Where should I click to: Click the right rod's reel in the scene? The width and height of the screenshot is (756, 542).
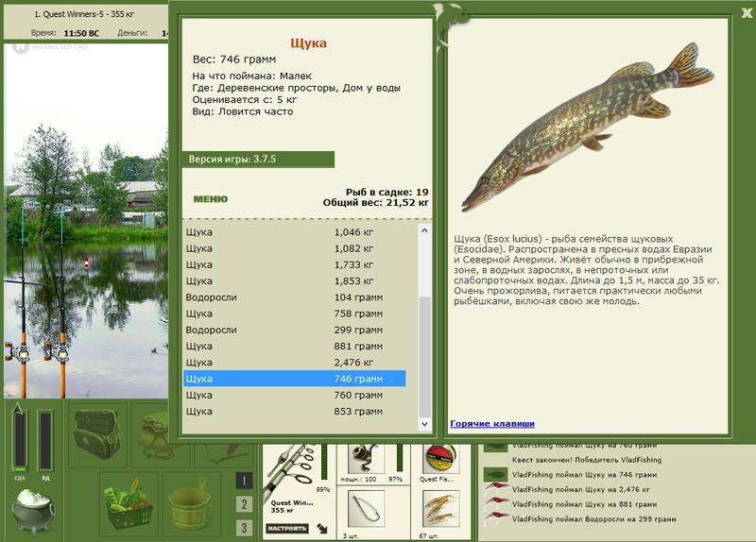click(57, 352)
